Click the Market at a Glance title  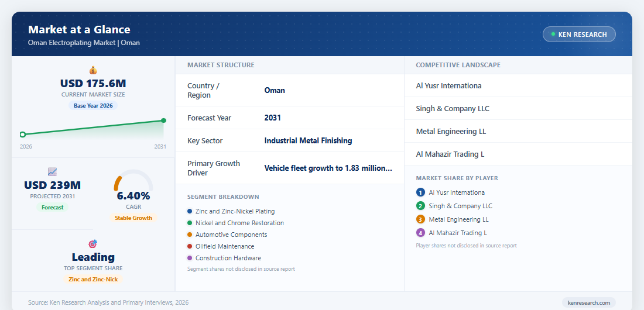pyautogui.click(x=79, y=30)
